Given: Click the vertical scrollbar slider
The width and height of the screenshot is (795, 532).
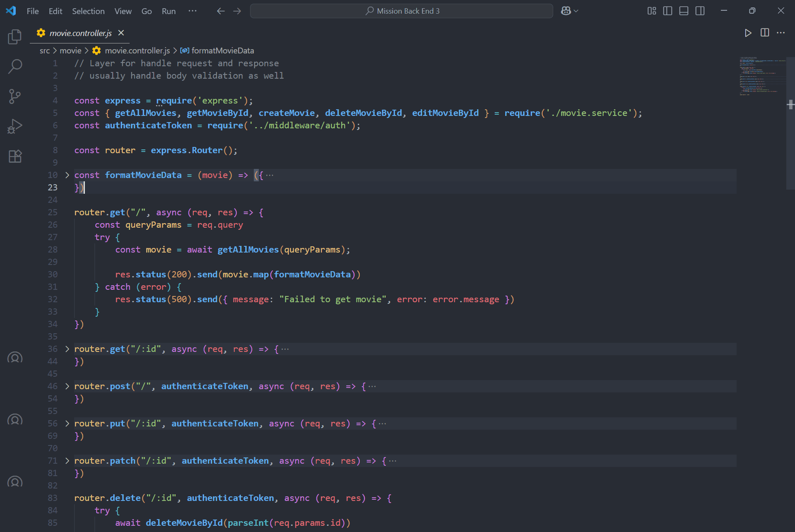Looking at the screenshot, I should pos(790,123).
